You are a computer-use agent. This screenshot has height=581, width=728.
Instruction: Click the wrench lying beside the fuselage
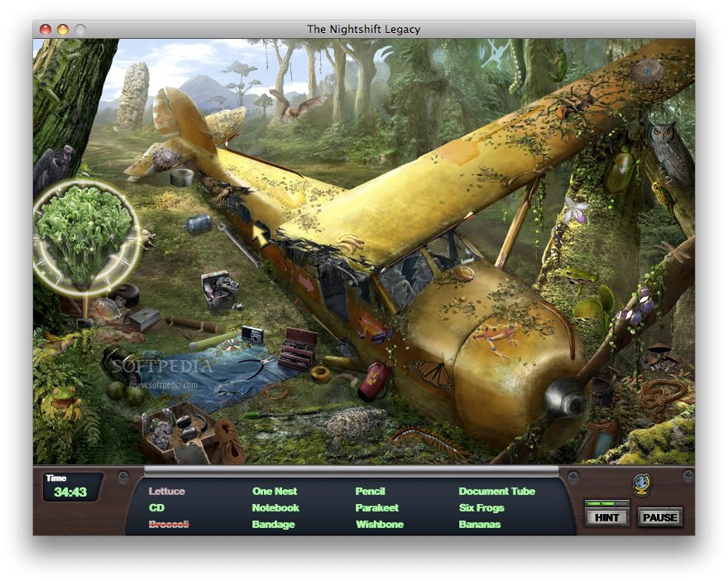[240, 244]
